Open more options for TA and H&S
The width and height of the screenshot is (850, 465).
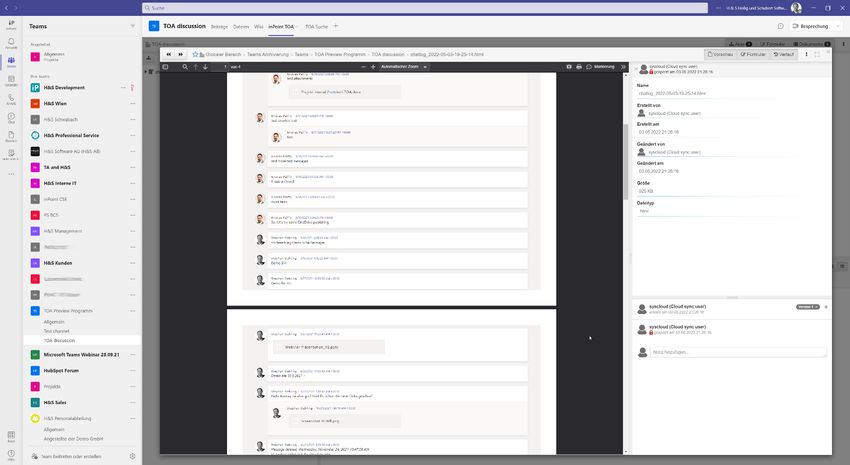[133, 167]
